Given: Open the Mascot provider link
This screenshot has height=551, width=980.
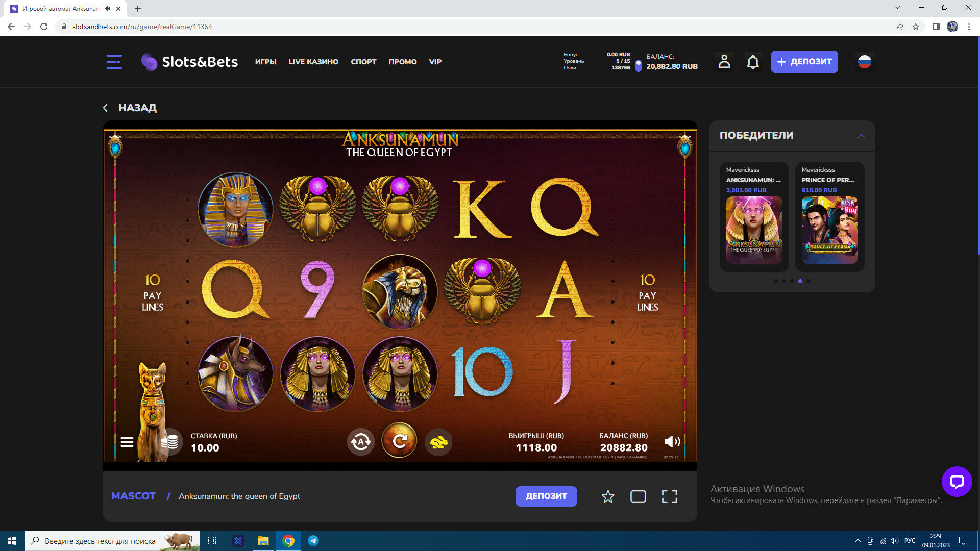Looking at the screenshot, I should click(x=133, y=496).
